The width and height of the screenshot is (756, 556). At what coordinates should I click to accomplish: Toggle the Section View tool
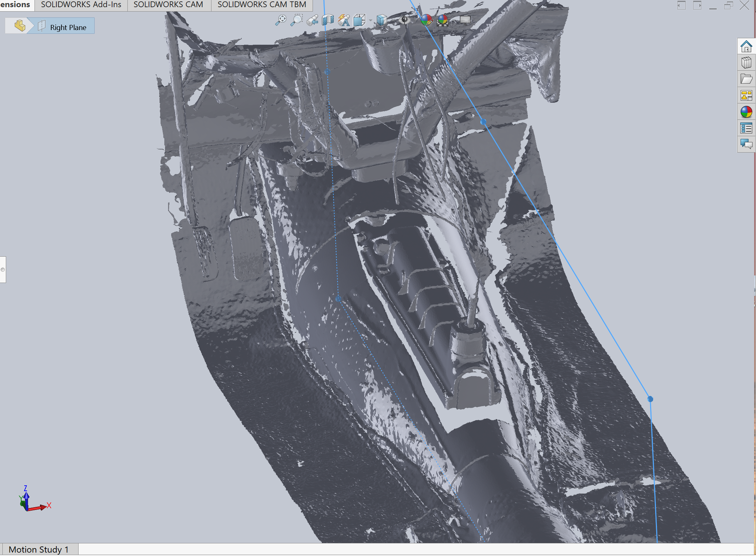click(328, 20)
